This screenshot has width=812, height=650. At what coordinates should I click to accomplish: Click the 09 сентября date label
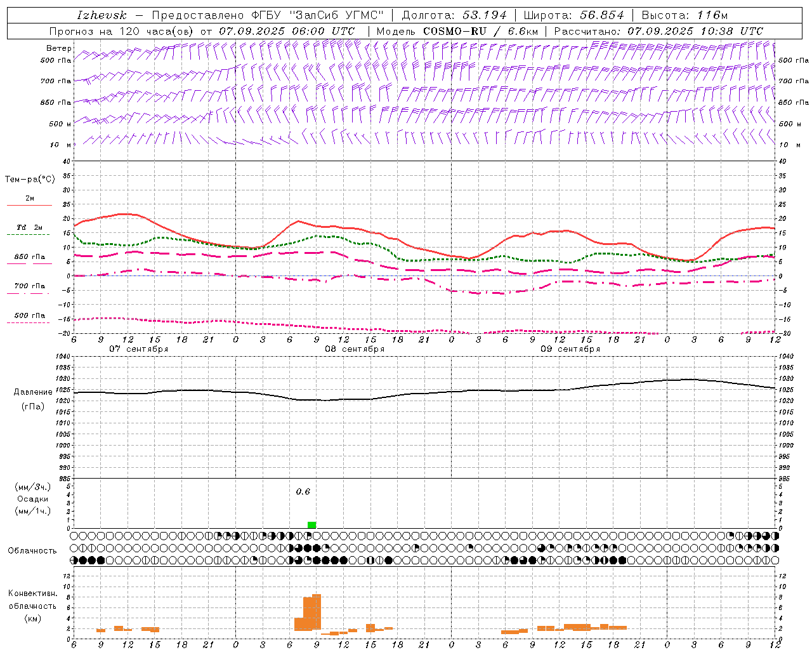tap(570, 348)
